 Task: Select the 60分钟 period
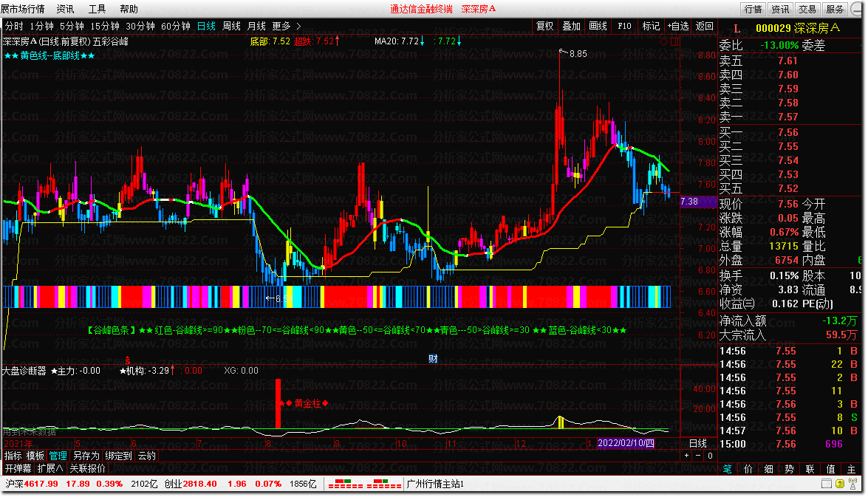(176, 26)
